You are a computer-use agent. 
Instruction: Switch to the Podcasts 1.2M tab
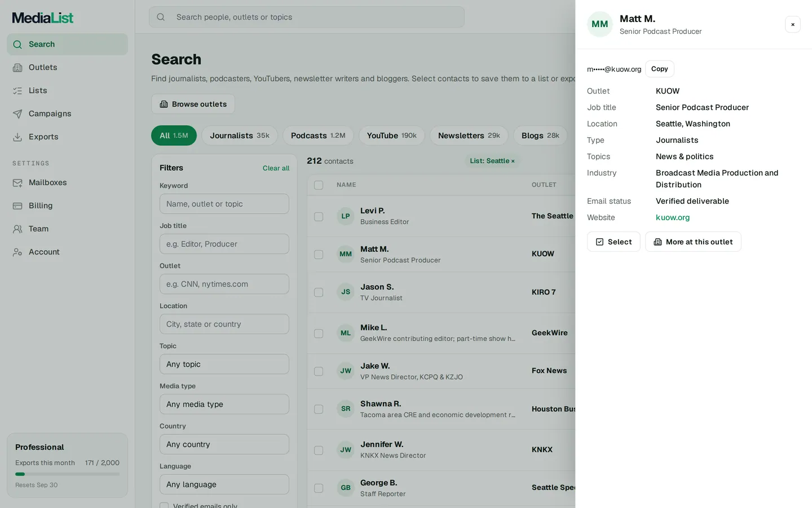pyautogui.click(x=318, y=135)
